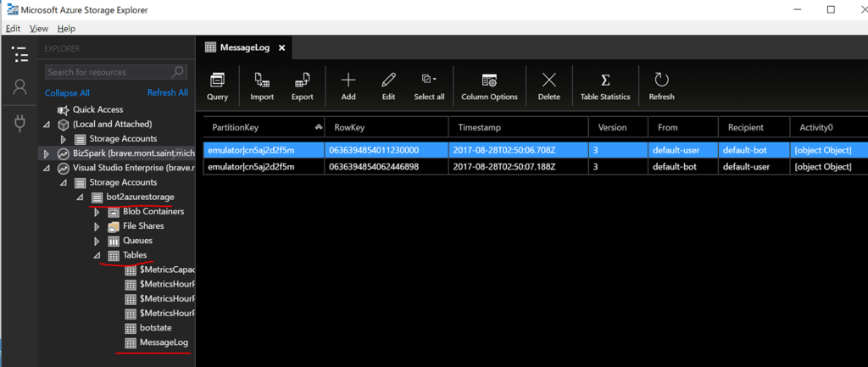The height and width of the screenshot is (367, 868).
Task: Click the Version column header
Action: (618, 127)
